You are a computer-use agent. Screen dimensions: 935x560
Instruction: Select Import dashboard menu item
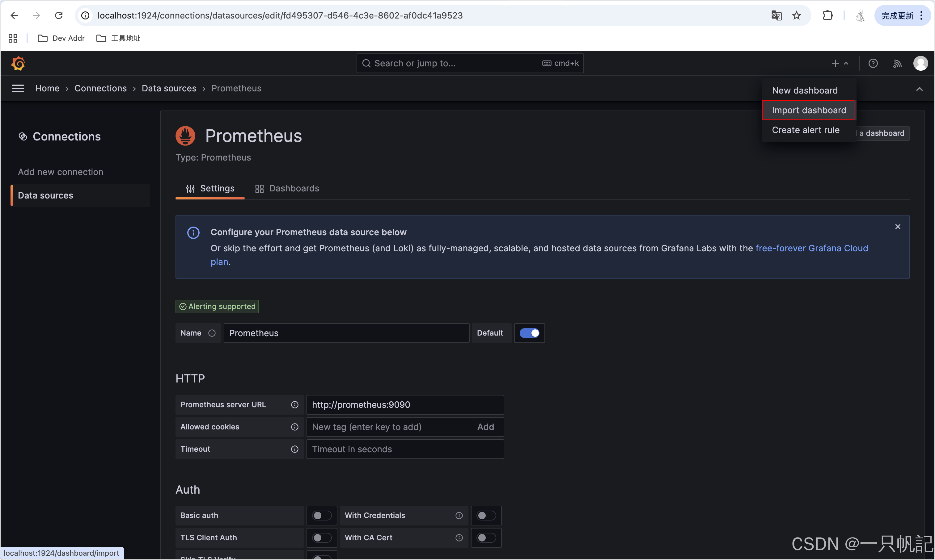tap(809, 110)
